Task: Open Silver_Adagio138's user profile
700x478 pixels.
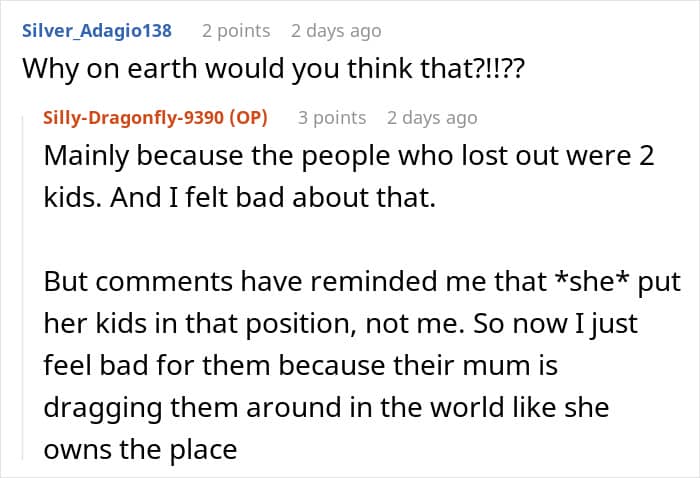Action: [97, 30]
